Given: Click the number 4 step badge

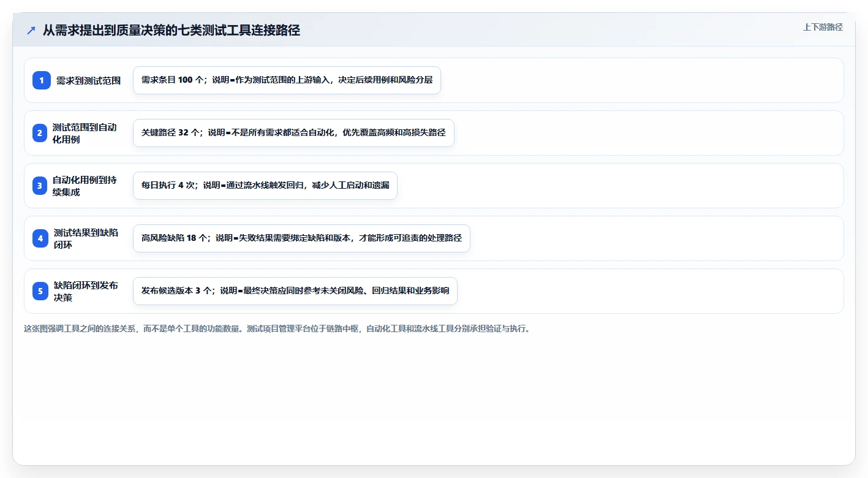Looking at the screenshot, I should 40,238.
